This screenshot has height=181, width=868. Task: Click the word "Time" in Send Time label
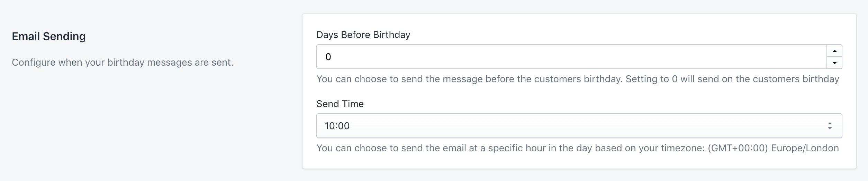point(354,104)
